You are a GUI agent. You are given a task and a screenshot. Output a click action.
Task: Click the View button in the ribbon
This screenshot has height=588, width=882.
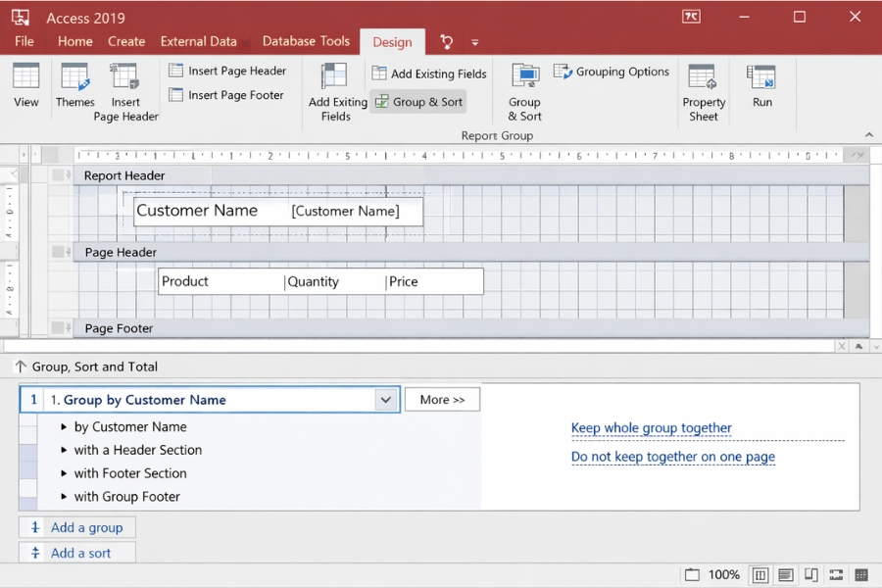[x=26, y=86]
